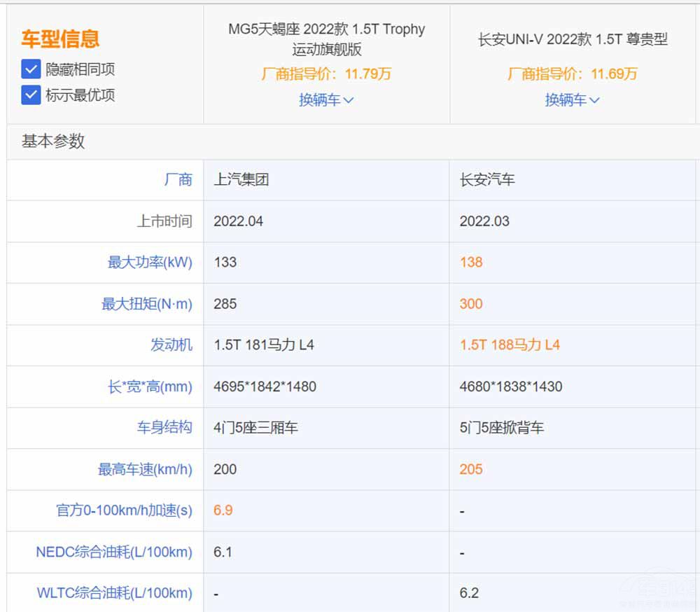700x612 pixels.
Task: Click the MG5天蝎座 2022款 model title
Action: click(326, 39)
